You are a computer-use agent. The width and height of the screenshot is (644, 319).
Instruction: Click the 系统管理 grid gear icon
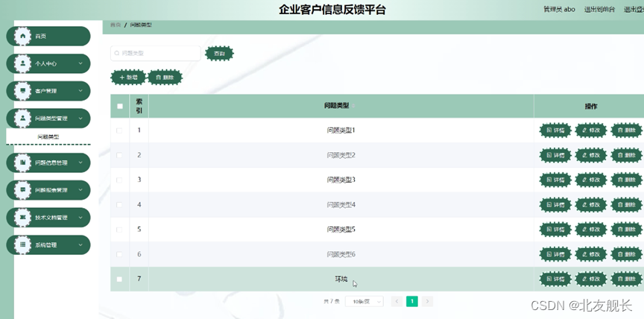click(22, 244)
